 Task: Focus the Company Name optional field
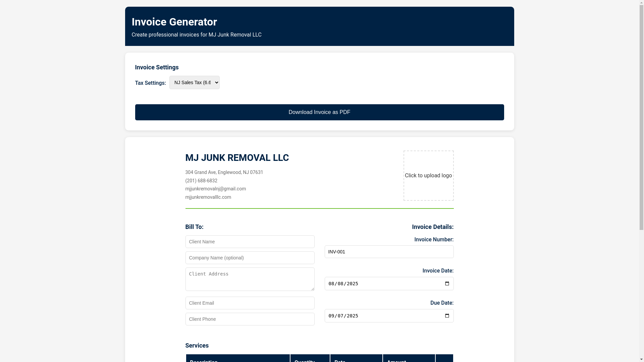coord(250,258)
